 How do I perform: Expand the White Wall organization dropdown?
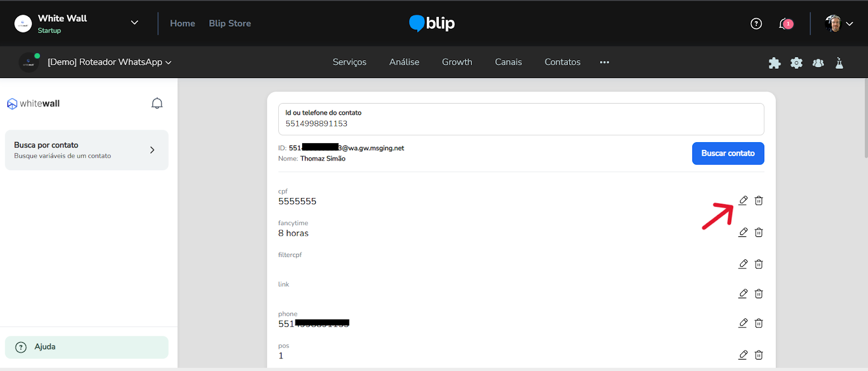point(135,23)
